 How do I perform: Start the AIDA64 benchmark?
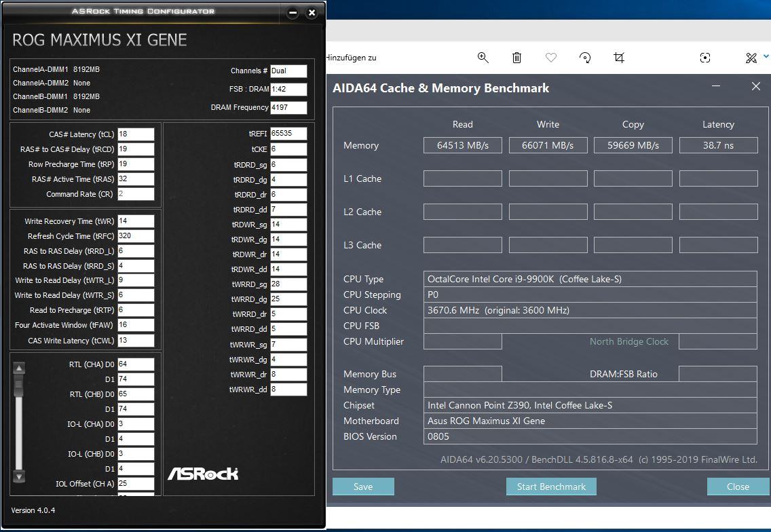pos(551,487)
